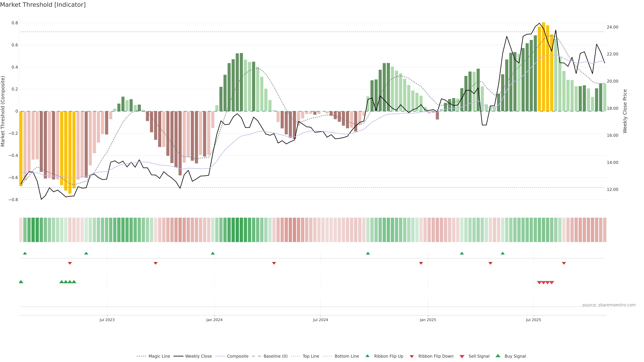Click Ribbon Flip Down legend triangle icon
The image size is (644, 362).
click(x=412, y=356)
